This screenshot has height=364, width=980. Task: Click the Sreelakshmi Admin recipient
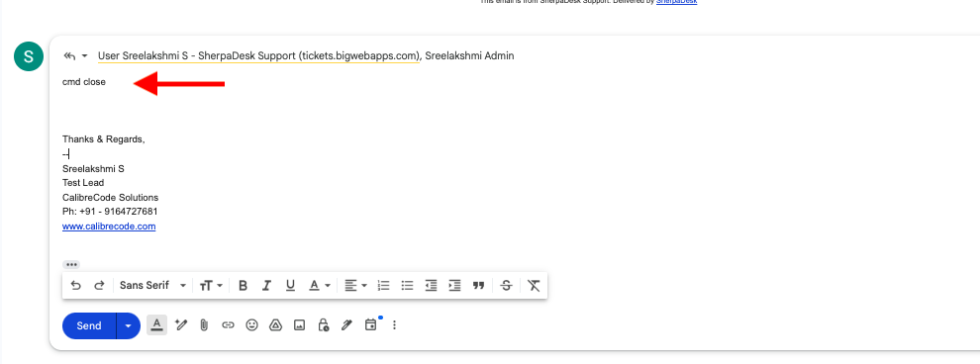469,55
